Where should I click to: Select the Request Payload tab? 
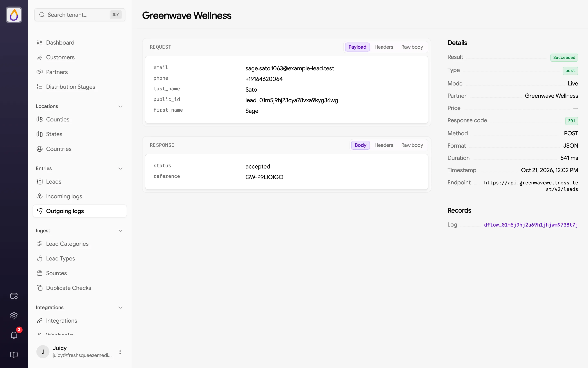[x=357, y=47]
